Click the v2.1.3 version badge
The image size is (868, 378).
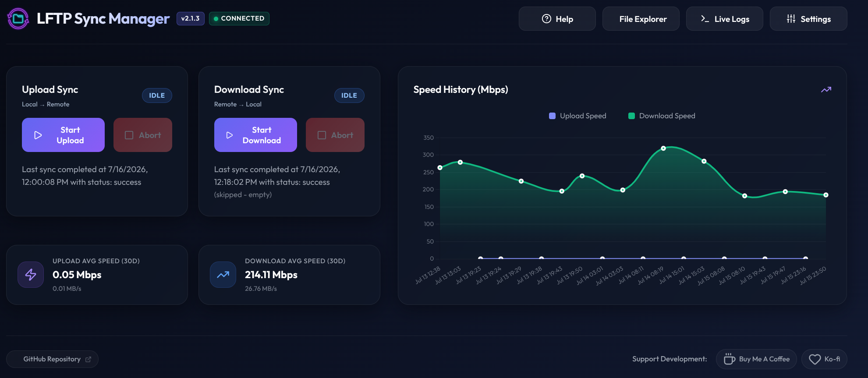pyautogui.click(x=190, y=18)
